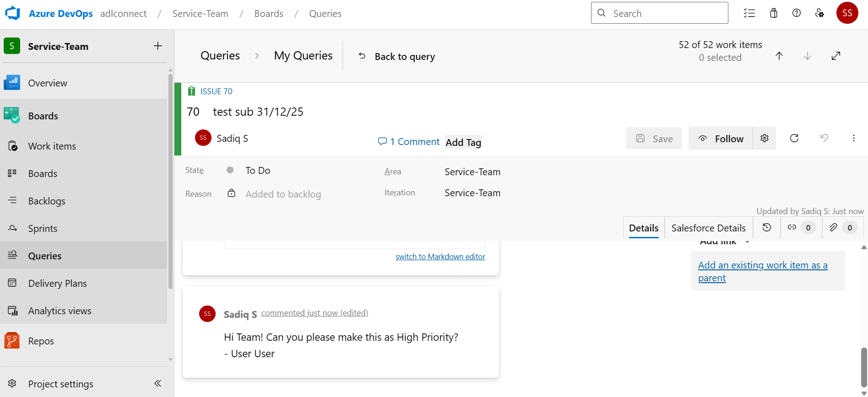Click the vertical scrollbar thumb of details pane
The height and width of the screenshot is (397, 868).
tap(864, 367)
